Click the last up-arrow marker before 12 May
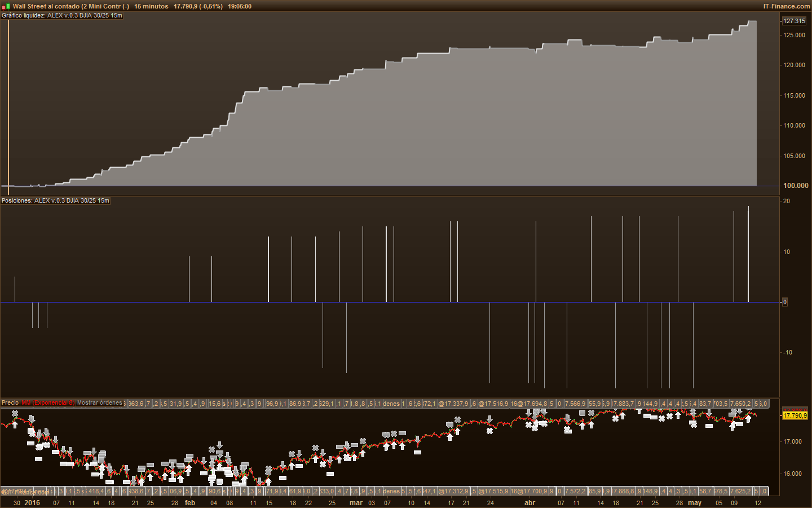 tap(748, 419)
